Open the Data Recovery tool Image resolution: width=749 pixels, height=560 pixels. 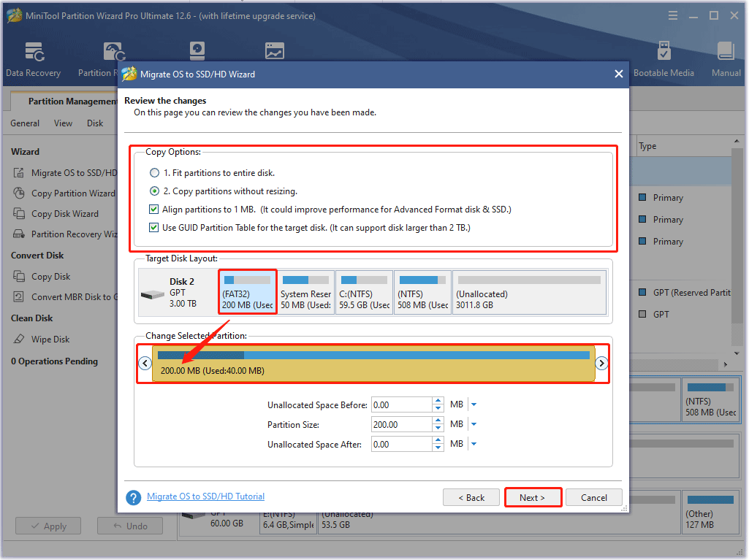pos(34,59)
